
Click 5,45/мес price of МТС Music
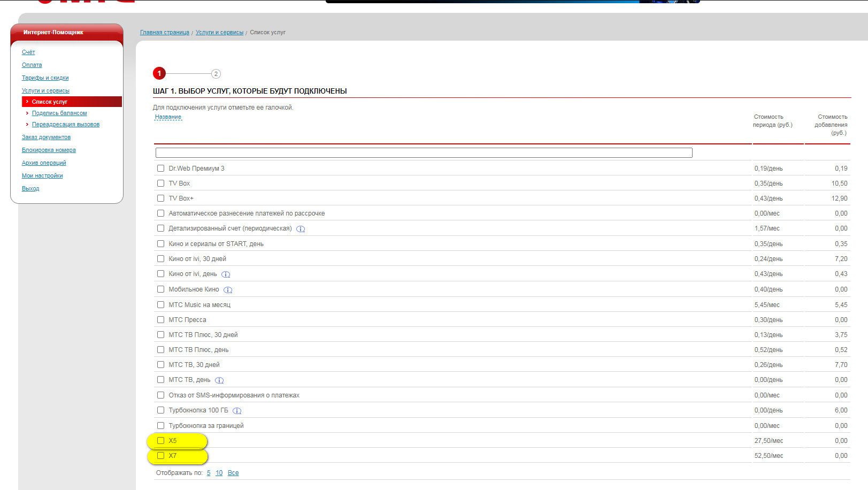tap(767, 305)
